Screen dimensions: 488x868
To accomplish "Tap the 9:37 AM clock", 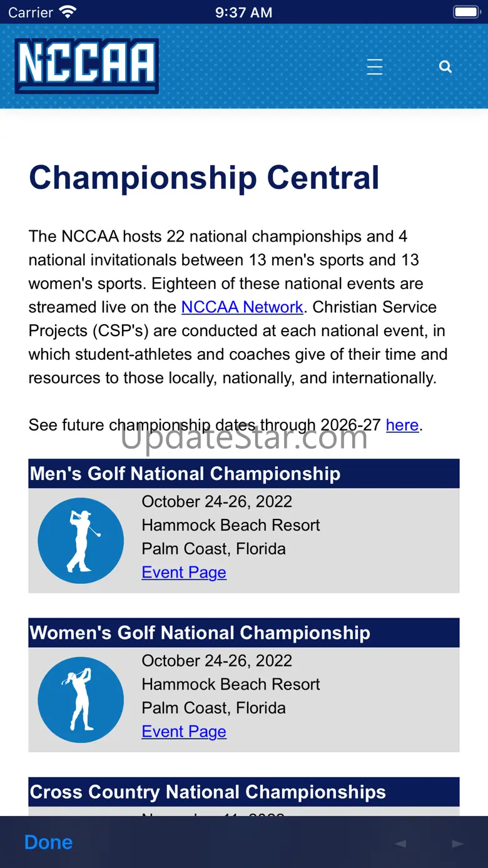I will click(x=243, y=13).
